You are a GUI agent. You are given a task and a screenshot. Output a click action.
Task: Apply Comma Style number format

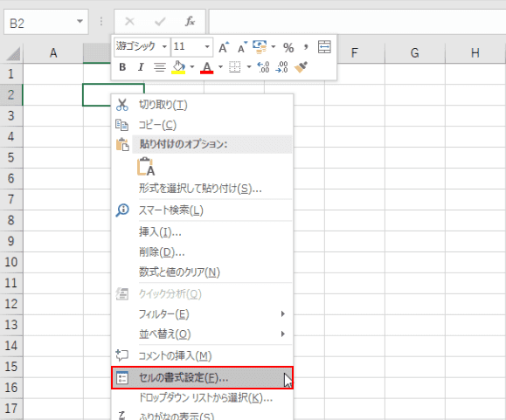306,47
